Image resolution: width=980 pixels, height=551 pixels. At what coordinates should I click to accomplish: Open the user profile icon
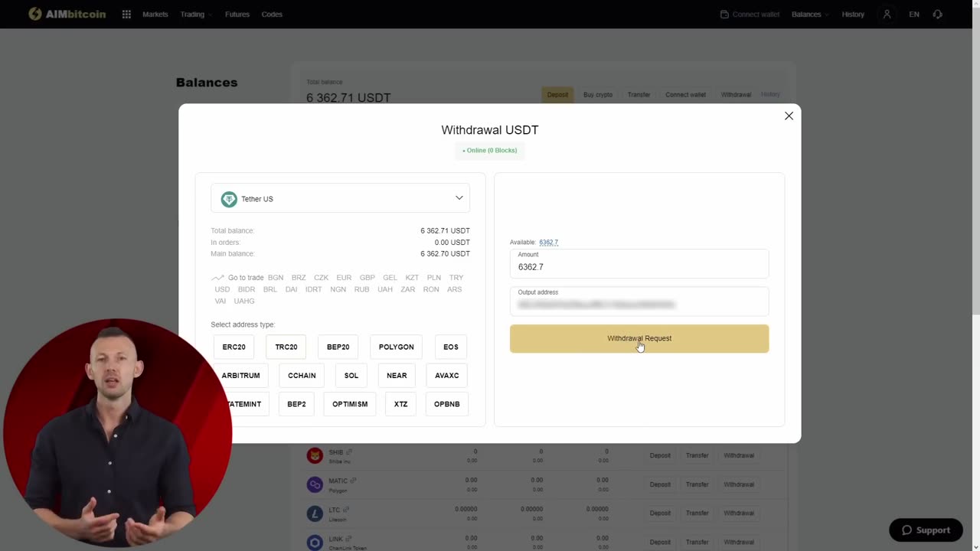(887, 14)
